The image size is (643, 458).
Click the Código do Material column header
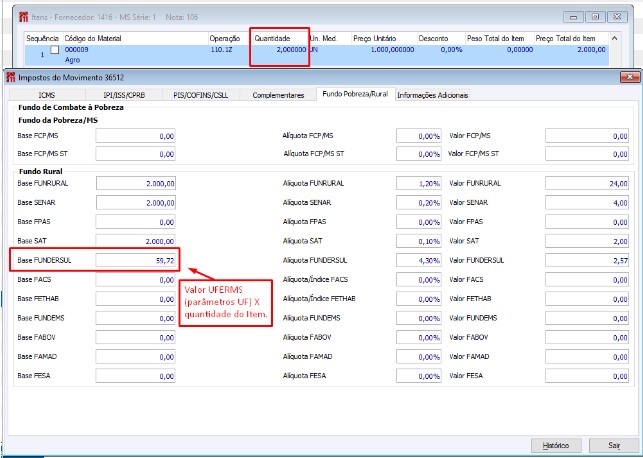click(91, 38)
